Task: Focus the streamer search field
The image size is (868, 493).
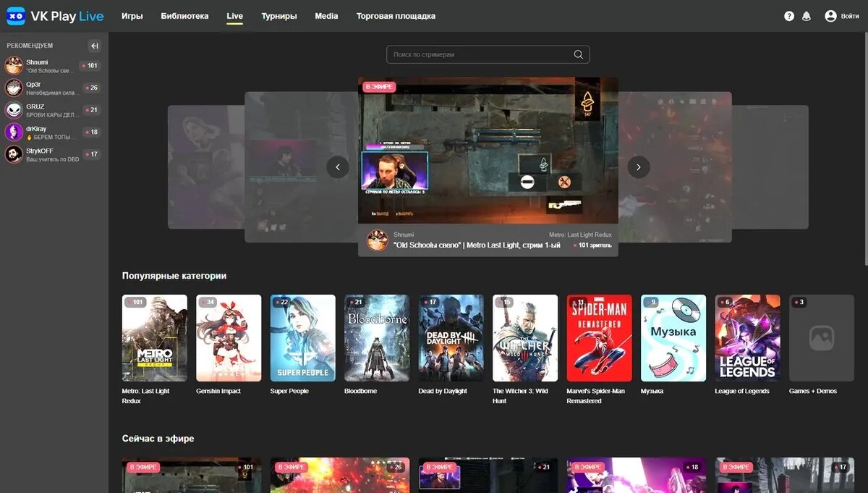Action: point(488,54)
